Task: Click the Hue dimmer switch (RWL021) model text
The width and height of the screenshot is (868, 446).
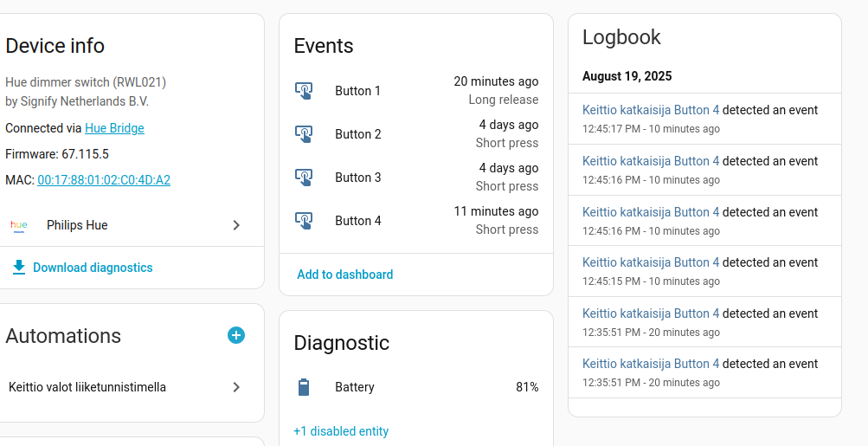Action: (86, 82)
